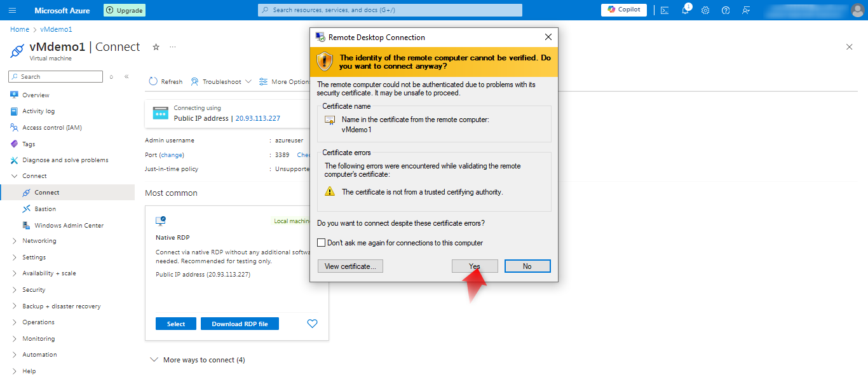This screenshot has width=868, height=391.
Task: Click the Port change link
Action: pyautogui.click(x=171, y=155)
